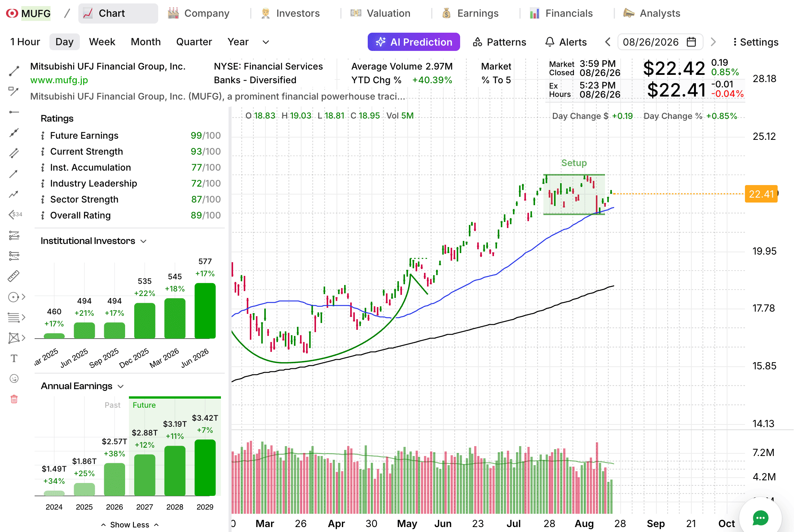Click the 2029 annual earnings bar
The image size is (794, 532).
click(205, 467)
